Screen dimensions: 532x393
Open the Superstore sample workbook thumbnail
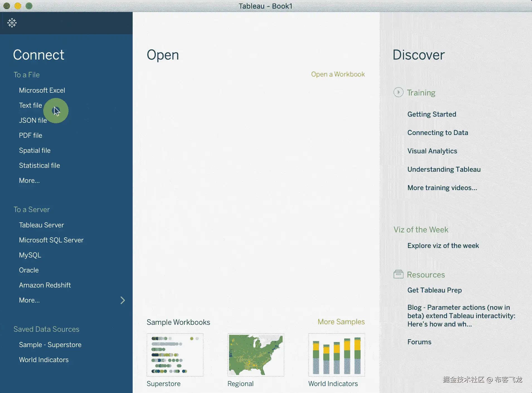point(175,355)
